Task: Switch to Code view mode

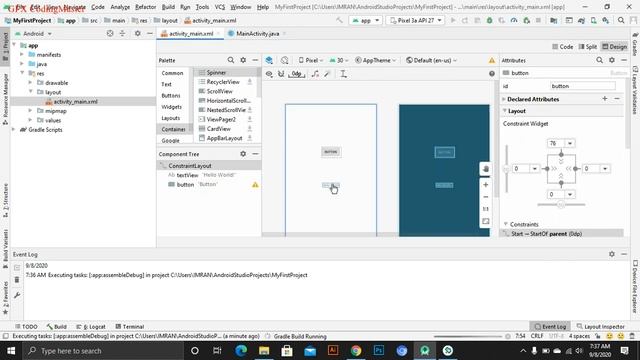Action: (562, 47)
